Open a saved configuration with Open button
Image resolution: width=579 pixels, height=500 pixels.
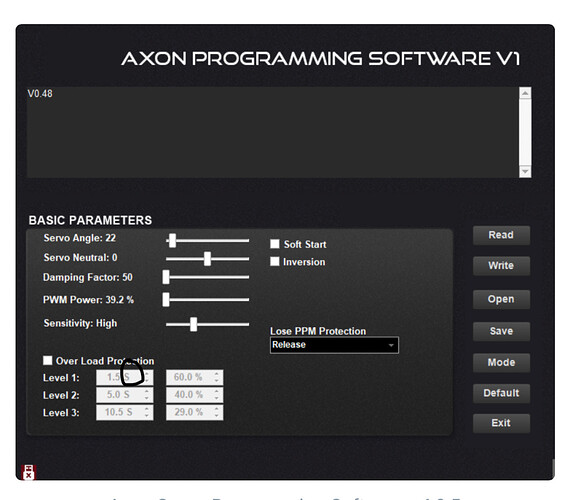(x=501, y=299)
